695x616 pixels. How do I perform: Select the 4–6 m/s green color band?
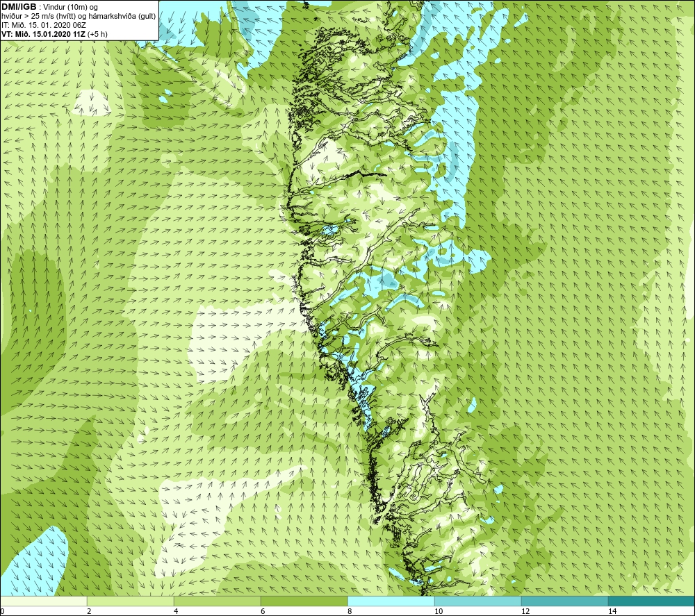[217, 601]
